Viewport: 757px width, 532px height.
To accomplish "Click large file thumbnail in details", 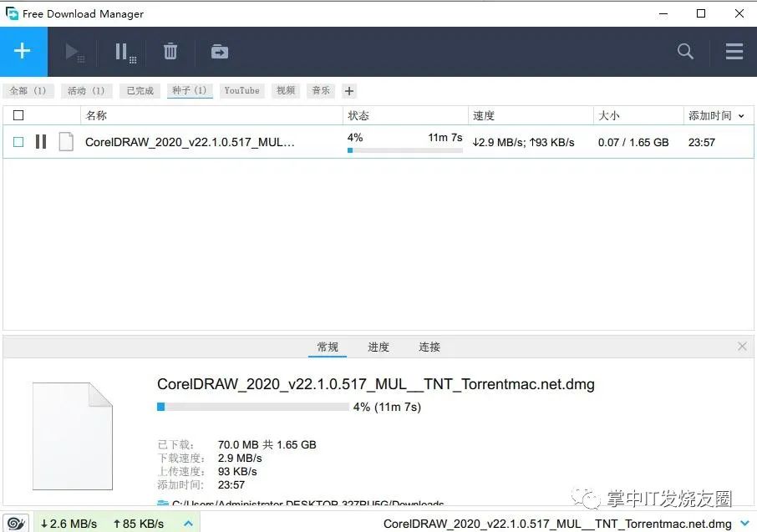I will pos(73,437).
